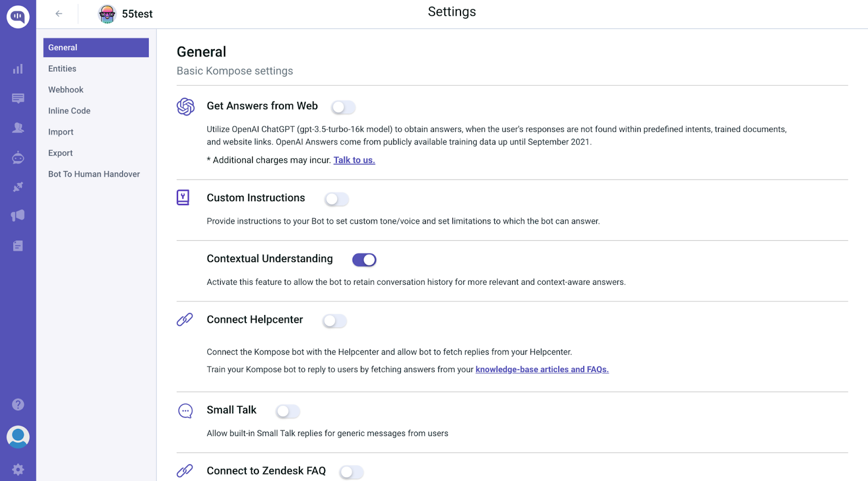Click the Small Talk speech bubble icon
Viewport: 868px width, 481px height.
(186, 411)
